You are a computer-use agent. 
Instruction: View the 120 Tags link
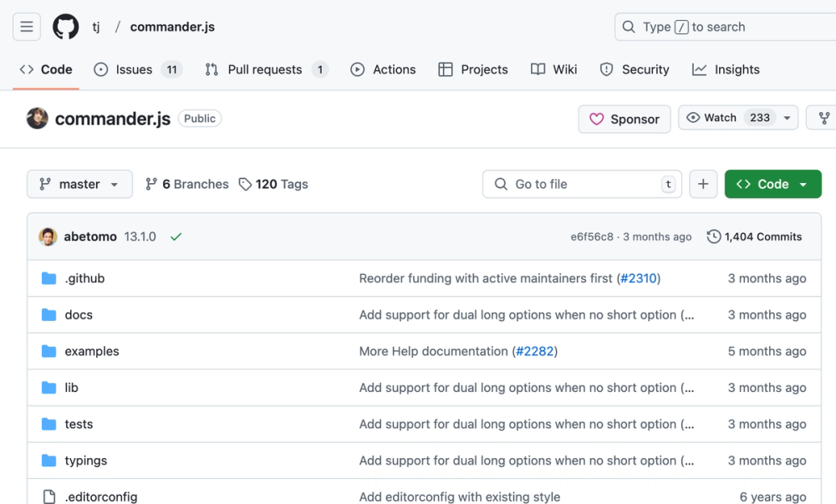click(273, 184)
